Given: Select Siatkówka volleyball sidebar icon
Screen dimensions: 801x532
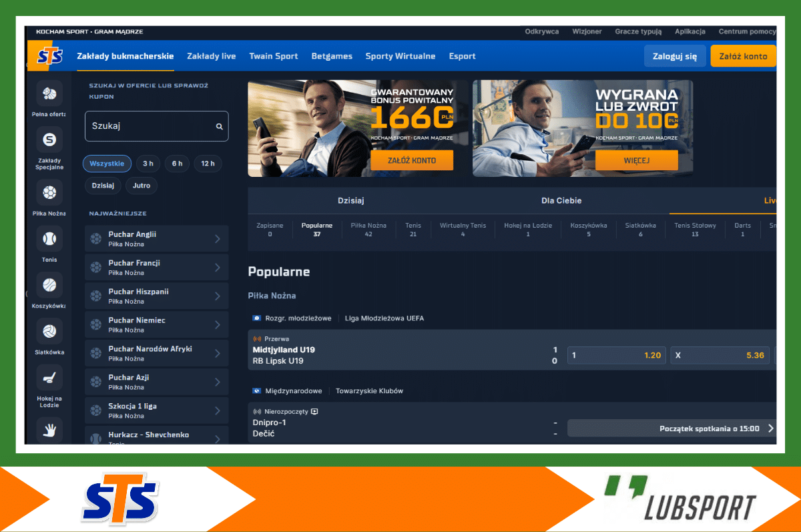Looking at the screenshot, I should pyautogui.click(x=49, y=331).
